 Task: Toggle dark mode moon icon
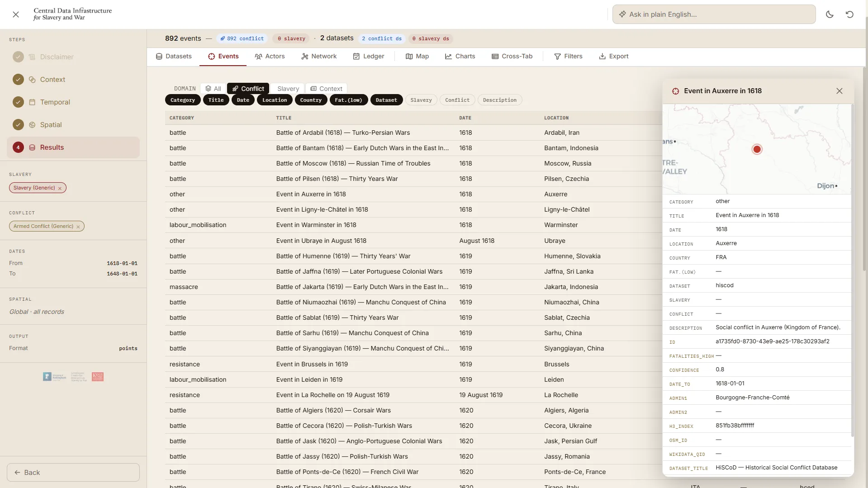(830, 14)
